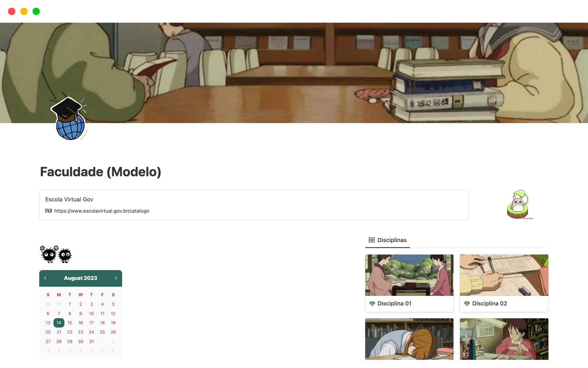
Task: Open the escolavirtual.gov.br catalogo link
Action: click(102, 211)
